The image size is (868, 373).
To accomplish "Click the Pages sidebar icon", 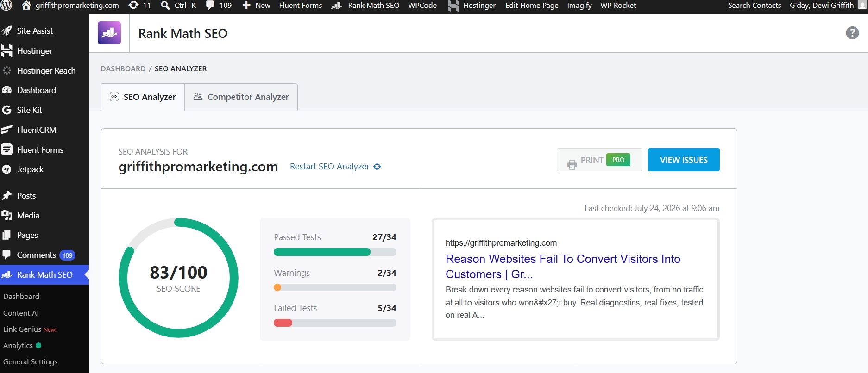I will tap(7, 235).
